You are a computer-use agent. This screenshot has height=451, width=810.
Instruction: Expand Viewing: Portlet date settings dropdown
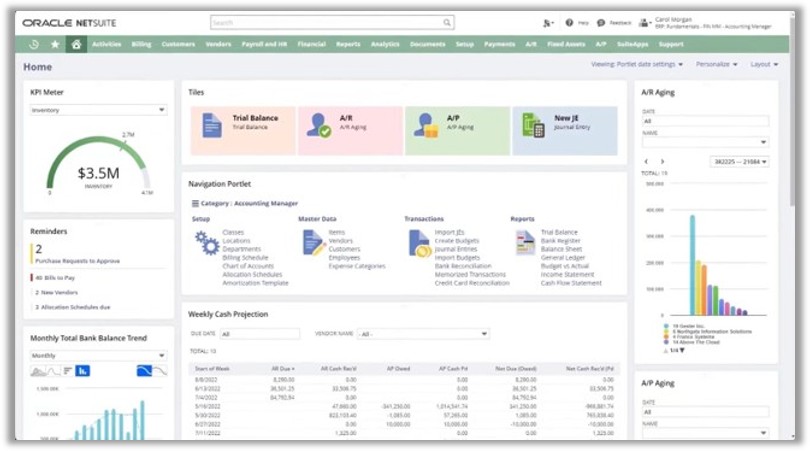[637, 65]
